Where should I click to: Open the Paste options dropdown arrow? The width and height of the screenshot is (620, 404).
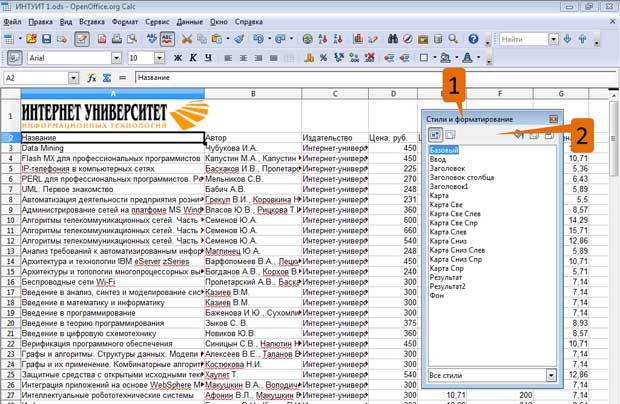click(228, 39)
